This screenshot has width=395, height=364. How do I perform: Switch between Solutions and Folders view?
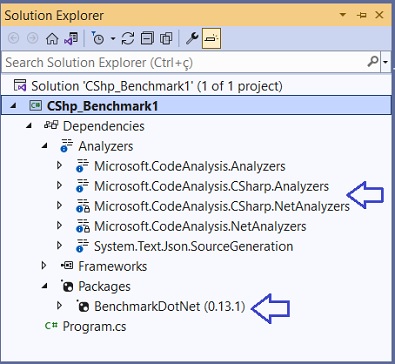pos(71,39)
